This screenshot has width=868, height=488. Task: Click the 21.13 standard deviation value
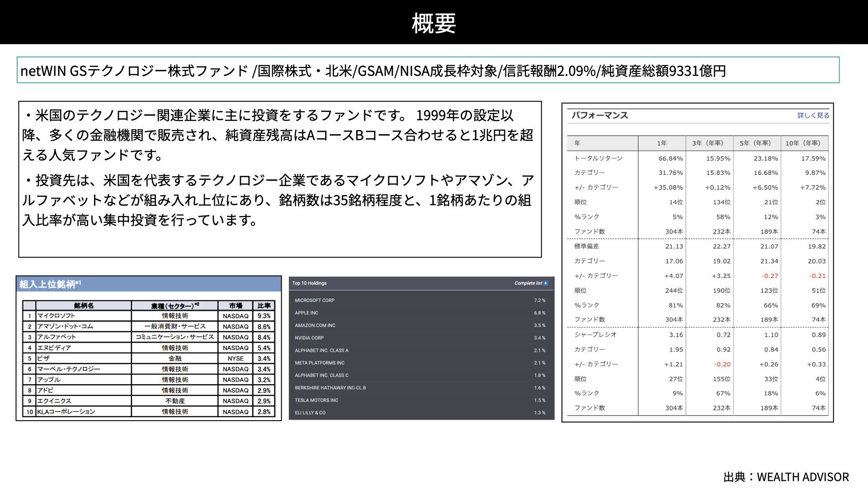[x=674, y=247]
